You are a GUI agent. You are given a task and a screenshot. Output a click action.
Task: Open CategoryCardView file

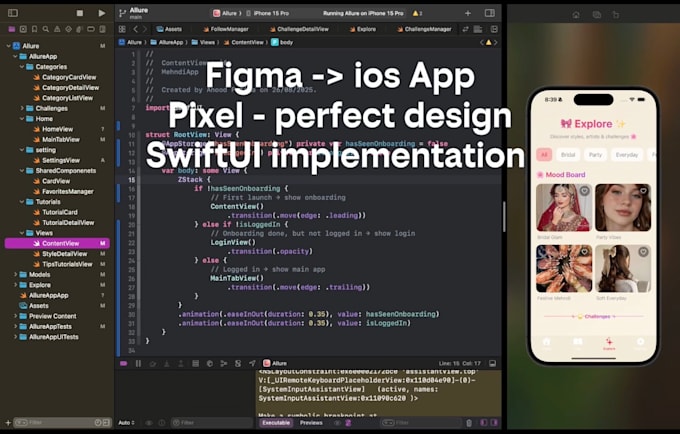pos(65,77)
